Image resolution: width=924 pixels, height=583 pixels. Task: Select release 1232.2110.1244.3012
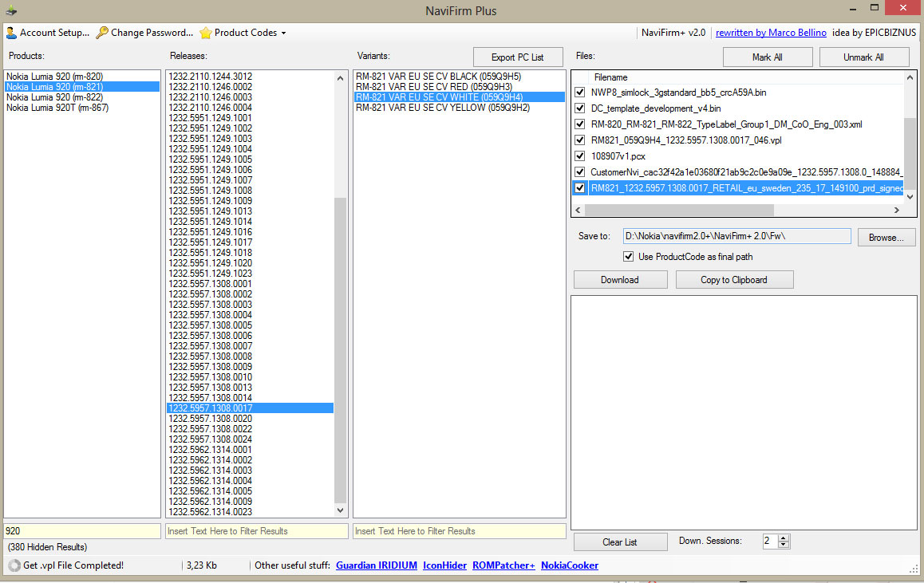point(251,77)
